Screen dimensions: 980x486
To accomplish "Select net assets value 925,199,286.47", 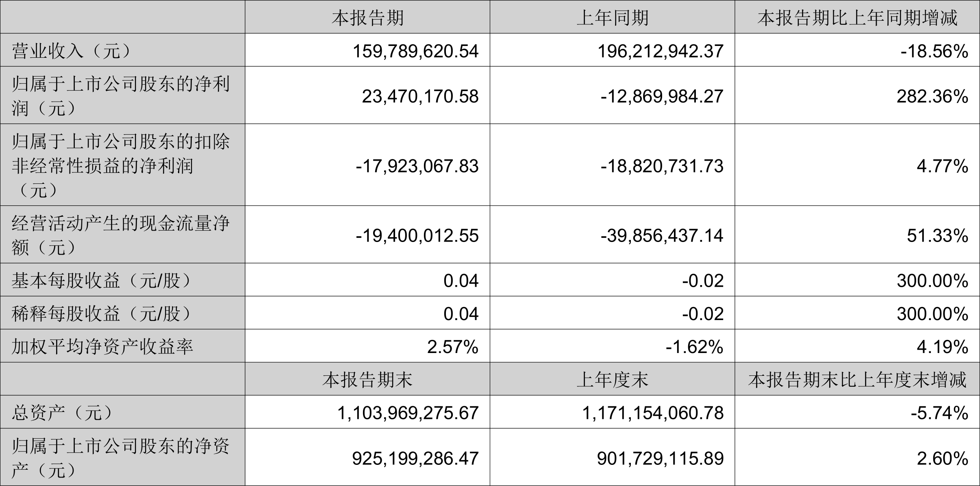I will click(415, 458).
